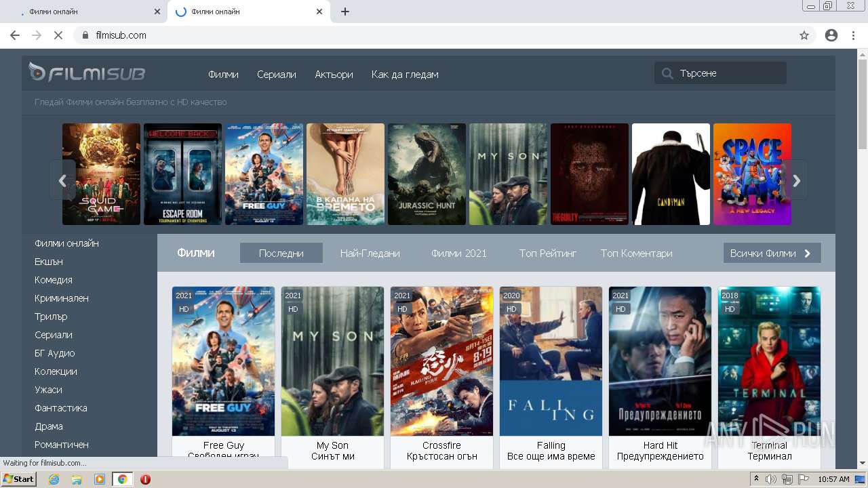Viewport: 868px width, 488px height.
Task: Open Колекции in sidebar
Action: coord(56,371)
